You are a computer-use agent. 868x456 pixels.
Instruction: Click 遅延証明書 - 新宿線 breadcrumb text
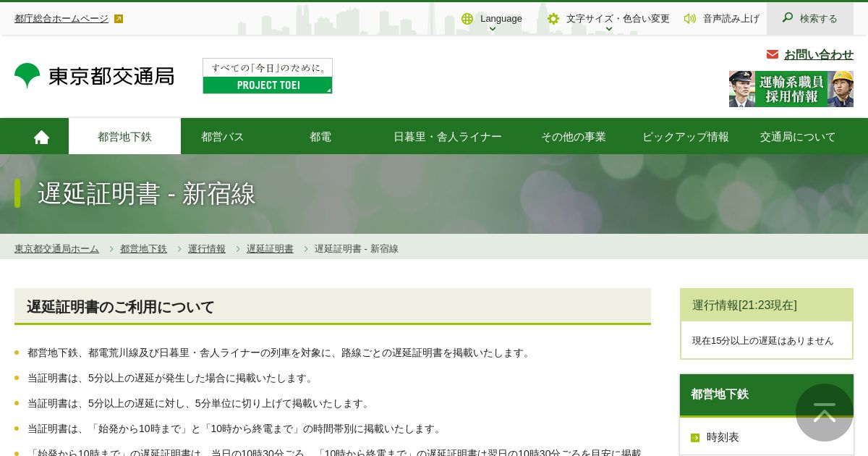click(356, 249)
